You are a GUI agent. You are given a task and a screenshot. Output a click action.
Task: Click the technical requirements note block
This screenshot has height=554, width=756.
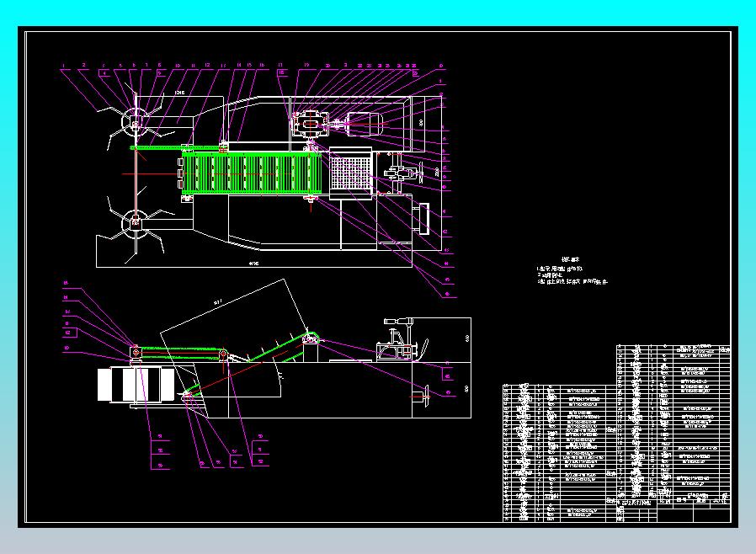click(572, 271)
